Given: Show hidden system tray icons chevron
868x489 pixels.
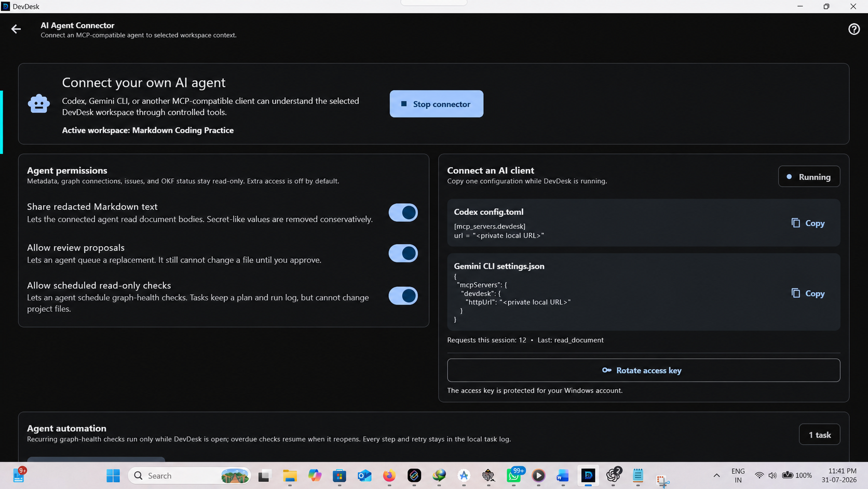Looking at the screenshot, I should point(716,475).
